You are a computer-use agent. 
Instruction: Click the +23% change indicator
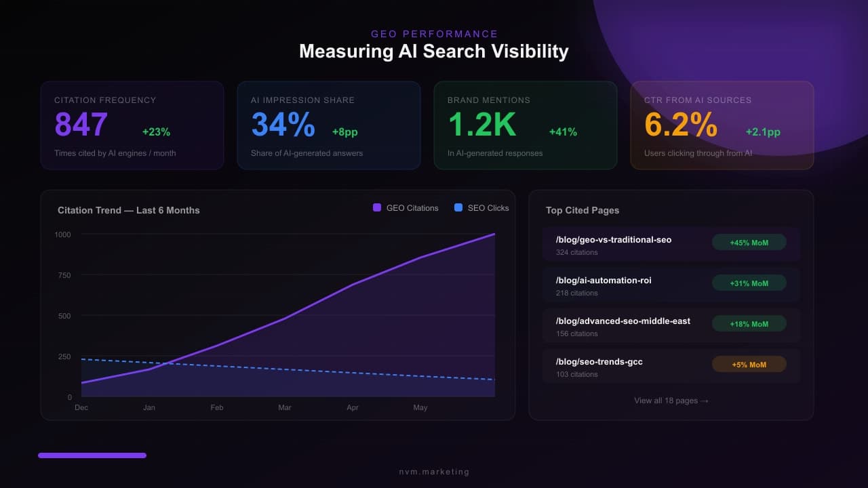pos(156,132)
